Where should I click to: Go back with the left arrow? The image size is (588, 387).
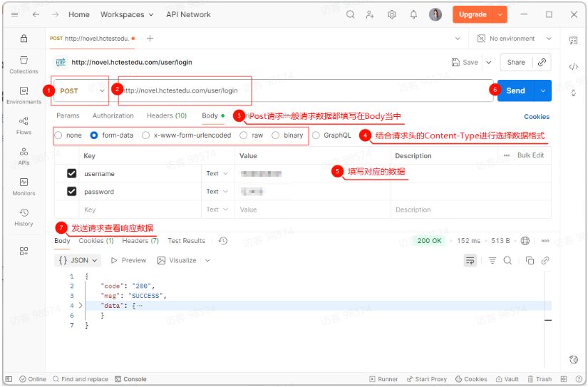coord(36,15)
